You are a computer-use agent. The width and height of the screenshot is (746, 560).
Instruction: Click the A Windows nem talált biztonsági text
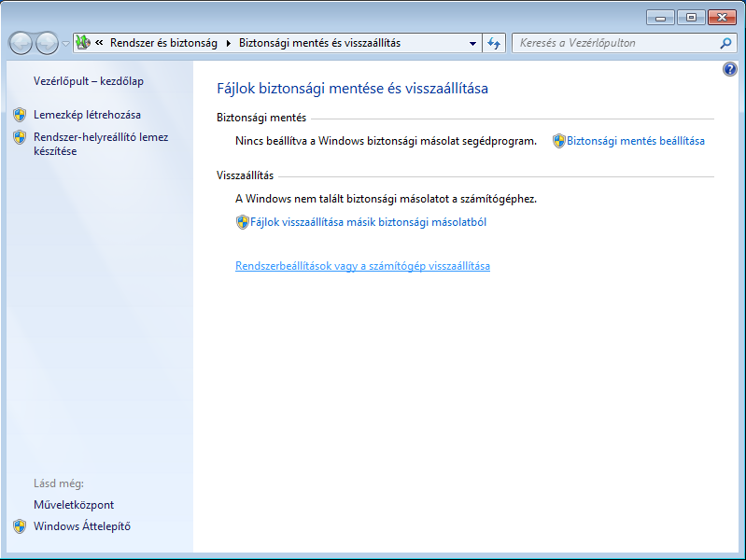(386, 199)
